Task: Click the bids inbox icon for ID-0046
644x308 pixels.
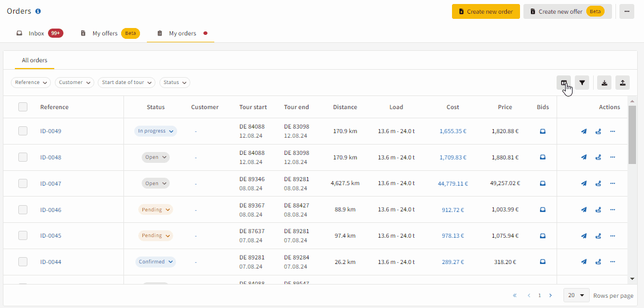Action: click(542, 210)
